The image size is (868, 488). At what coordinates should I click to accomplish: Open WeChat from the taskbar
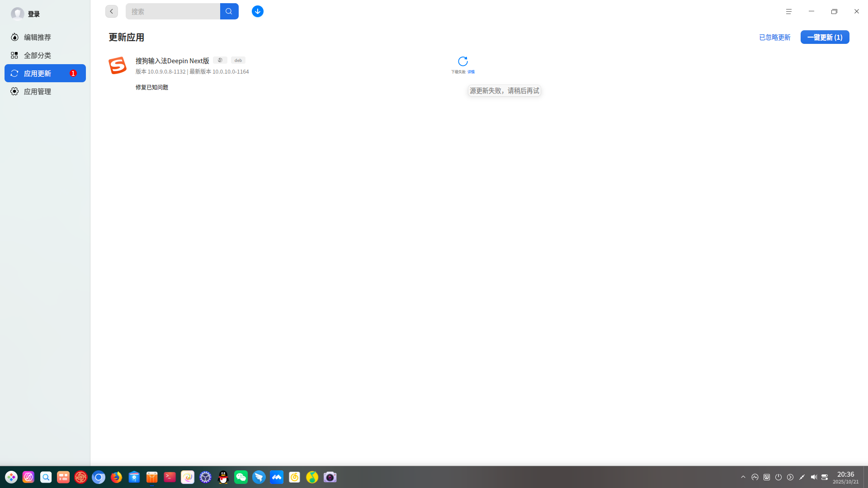pyautogui.click(x=241, y=477)
